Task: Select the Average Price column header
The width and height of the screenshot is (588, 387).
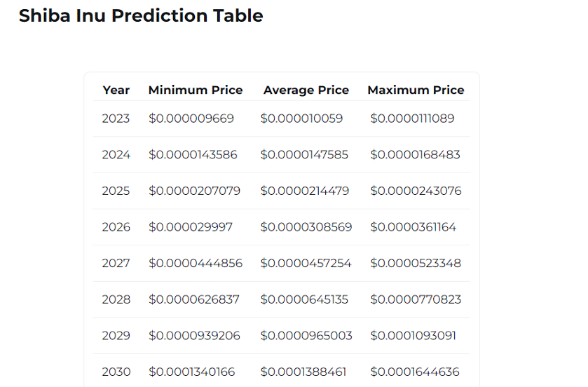Action: [x=306, y=90]
